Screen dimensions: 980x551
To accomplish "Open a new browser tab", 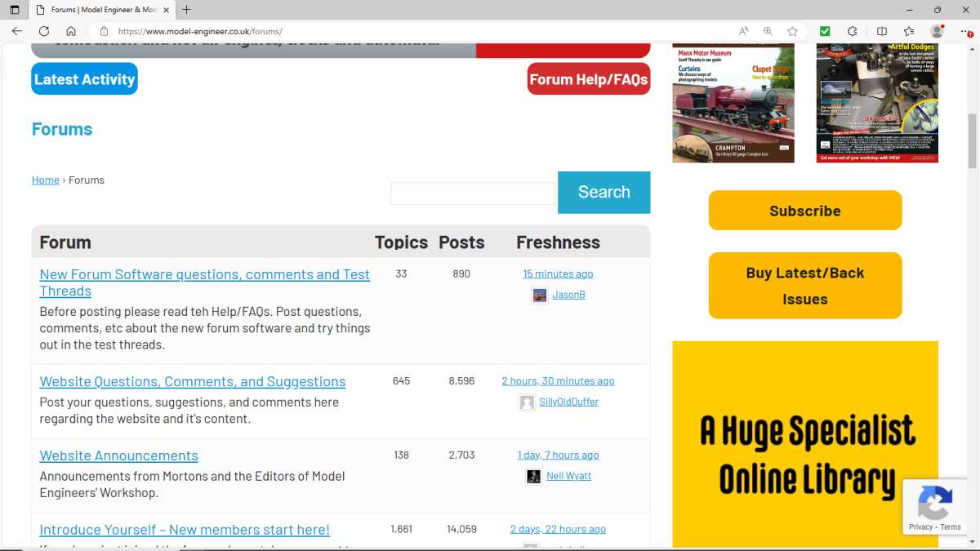I will [186, 10].
